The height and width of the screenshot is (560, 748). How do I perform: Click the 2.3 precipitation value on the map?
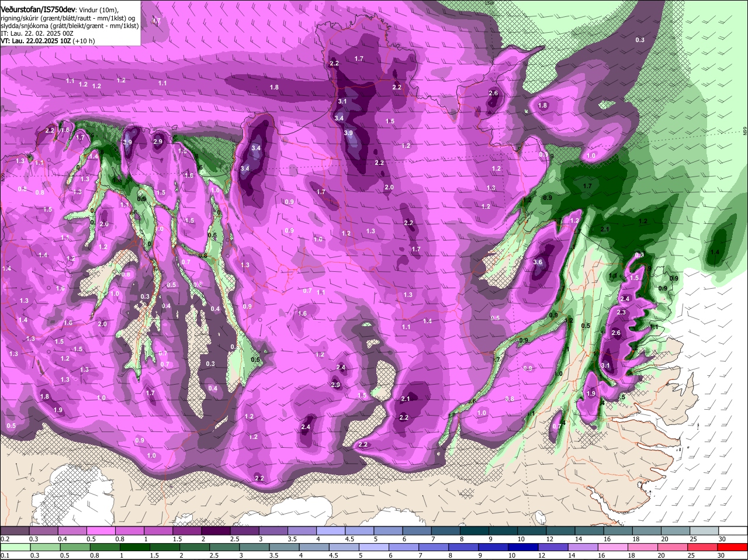621,313
